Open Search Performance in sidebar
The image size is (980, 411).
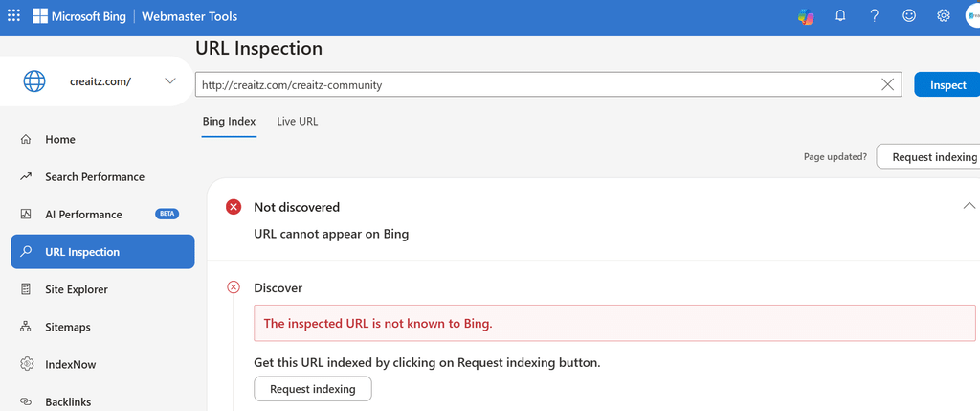102,177
